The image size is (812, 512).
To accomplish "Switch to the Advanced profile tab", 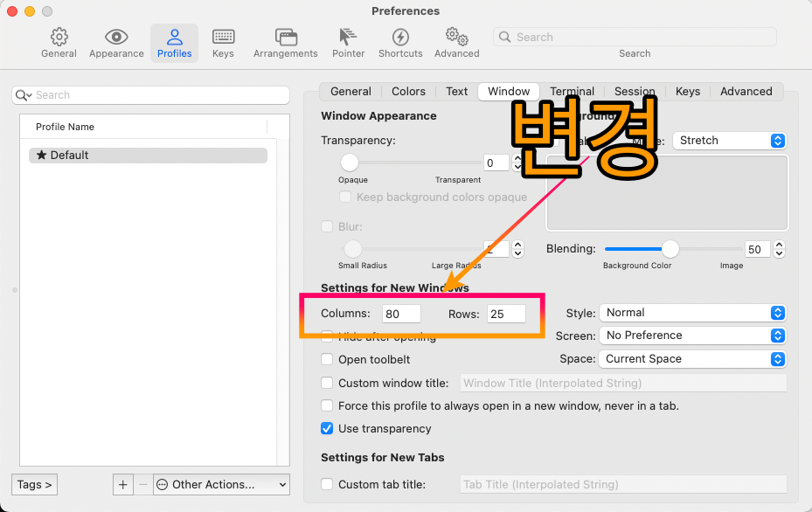I will tap(746, 91).
